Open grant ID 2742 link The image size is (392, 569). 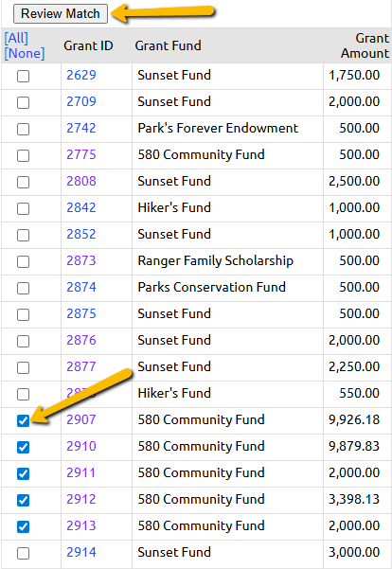click(x=81, y=128)
